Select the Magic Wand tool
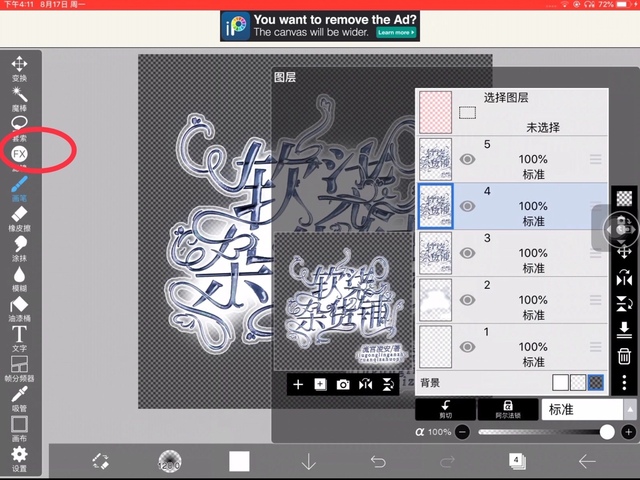The image size is (640, 480). coord(19,95)
